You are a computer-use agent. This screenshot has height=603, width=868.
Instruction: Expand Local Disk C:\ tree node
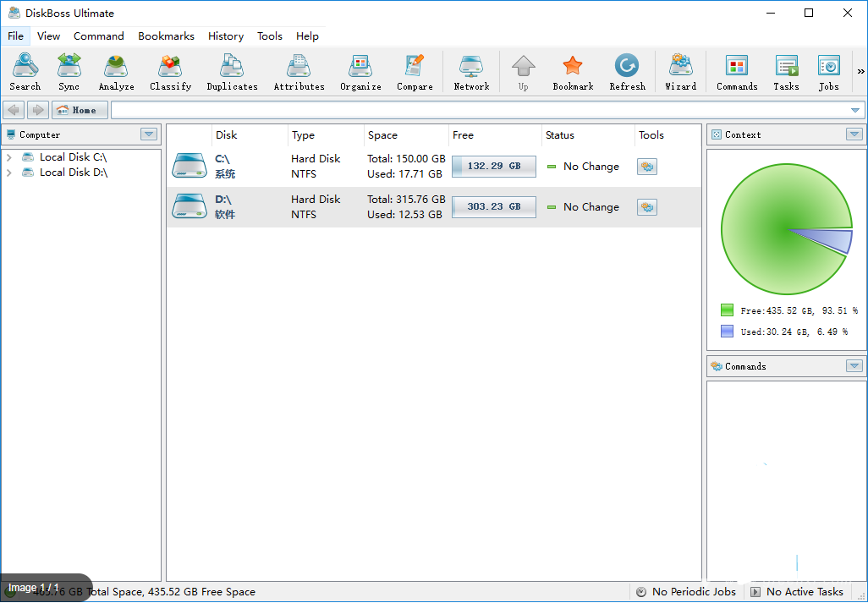point(9,157)
